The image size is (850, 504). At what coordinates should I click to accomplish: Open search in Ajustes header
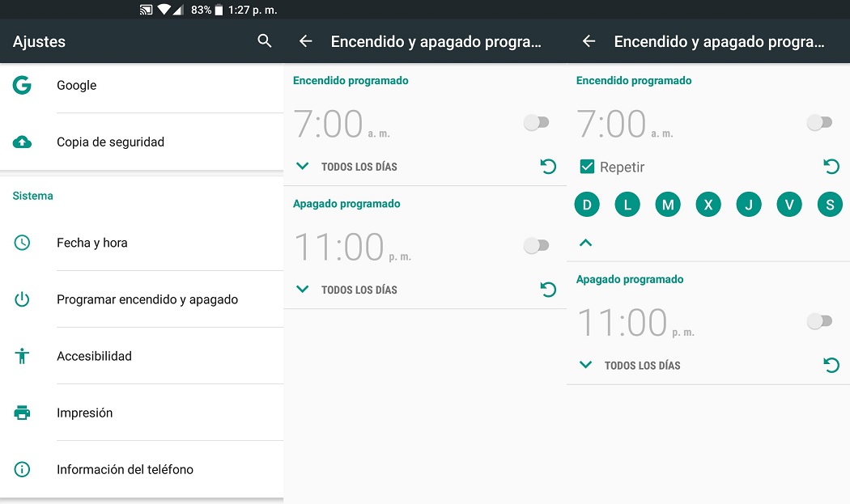point(264,40)
